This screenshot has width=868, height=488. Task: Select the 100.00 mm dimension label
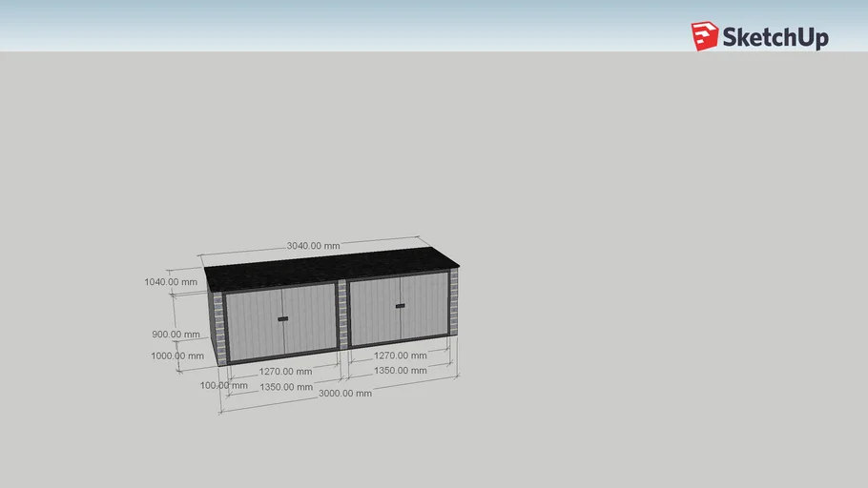(223, 385)
